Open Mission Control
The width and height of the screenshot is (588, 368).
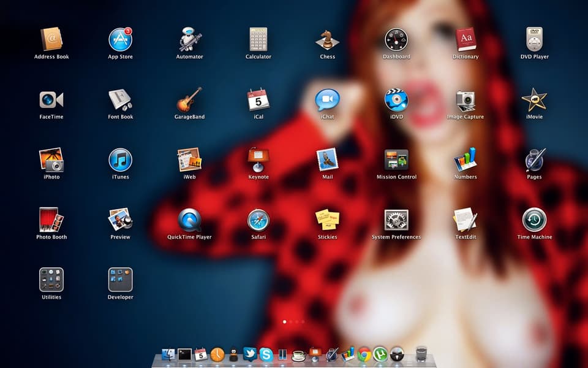(396, 160)
